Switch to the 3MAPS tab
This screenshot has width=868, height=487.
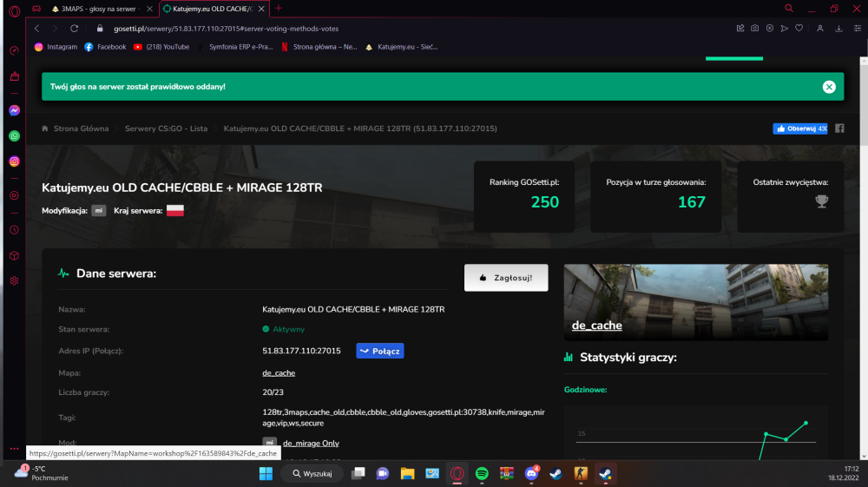(99, 9)
